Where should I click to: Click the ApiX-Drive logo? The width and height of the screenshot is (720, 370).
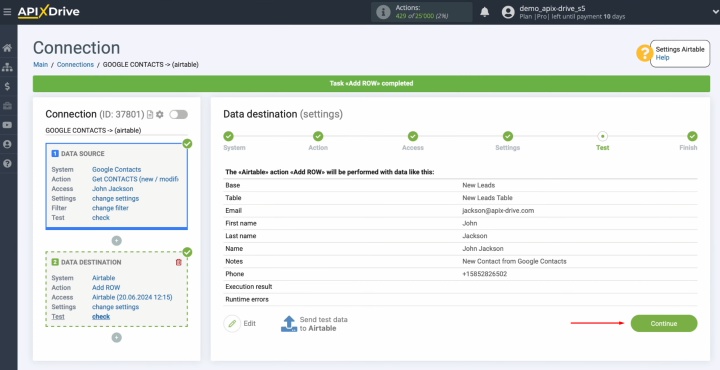49,12
